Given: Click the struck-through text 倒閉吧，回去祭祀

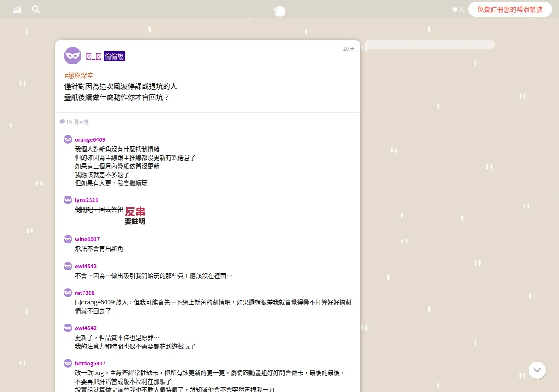Looking at the screenshot, I should tap(99, 210).
